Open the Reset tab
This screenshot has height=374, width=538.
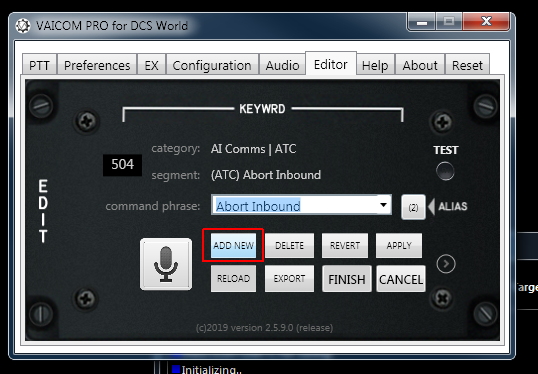[x=467, y=65]
